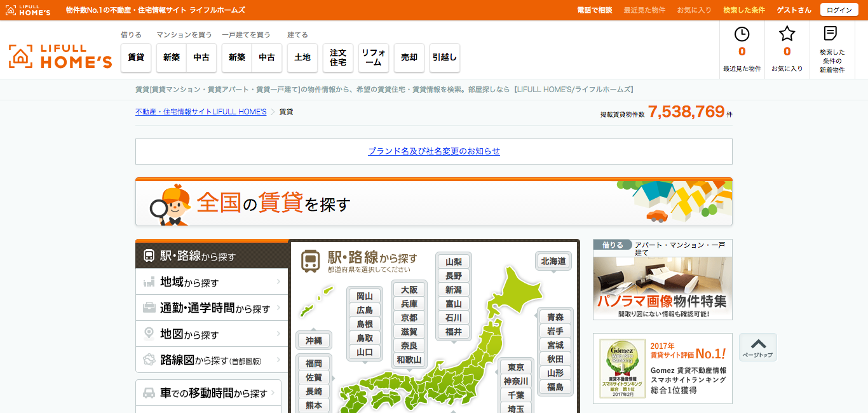
Task: Select 和歌山 prefecture button
Action: tap(409, 360)
